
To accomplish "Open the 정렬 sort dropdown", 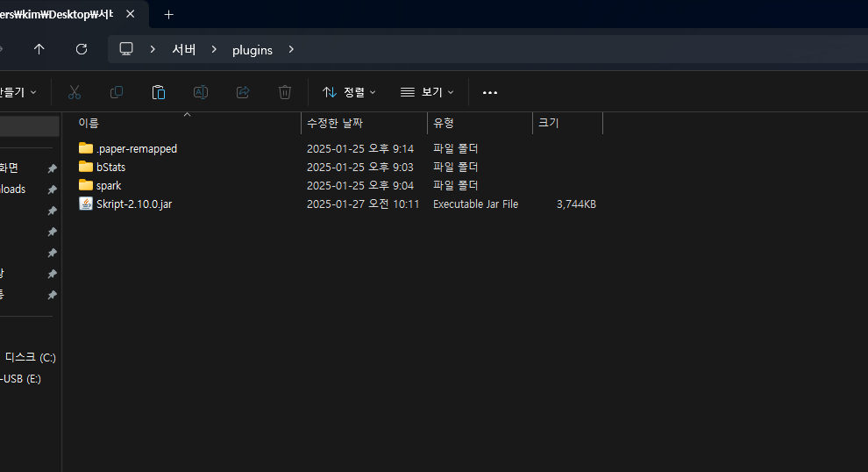I will click(x=349, y=92).
